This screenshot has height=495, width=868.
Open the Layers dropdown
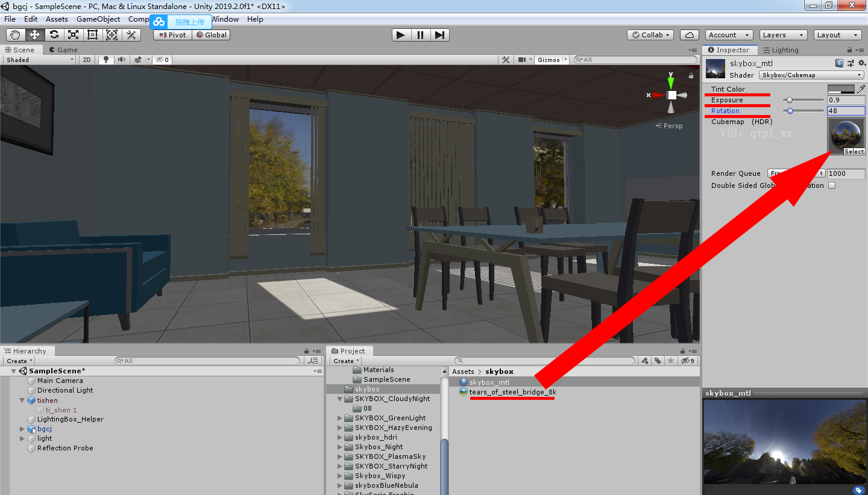point(782,35)
